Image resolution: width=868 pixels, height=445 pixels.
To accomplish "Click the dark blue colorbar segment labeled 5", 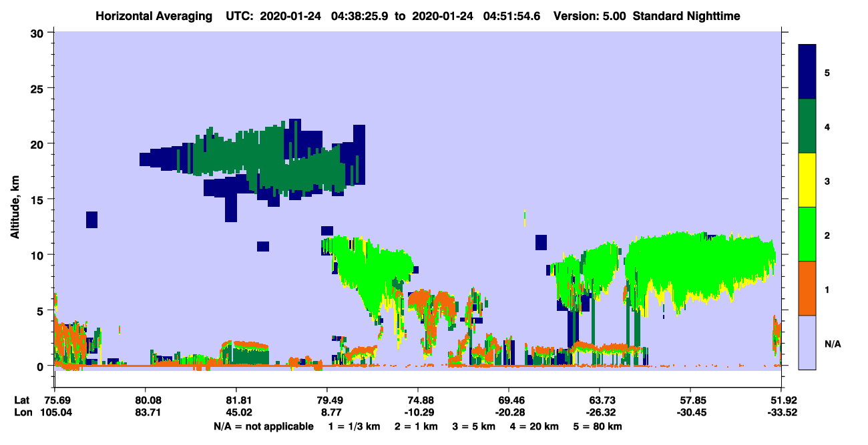I will (x=807, y=72).
